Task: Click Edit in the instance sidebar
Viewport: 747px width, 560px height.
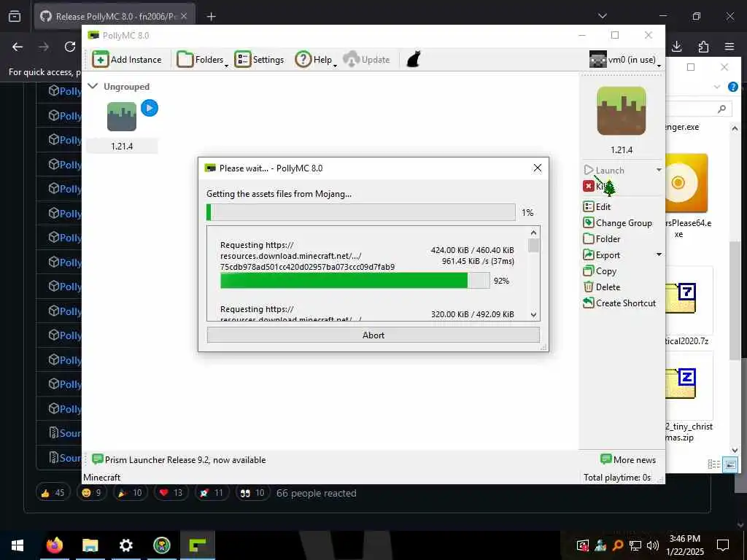Action: pyautogui.click(x=597, y=206)
